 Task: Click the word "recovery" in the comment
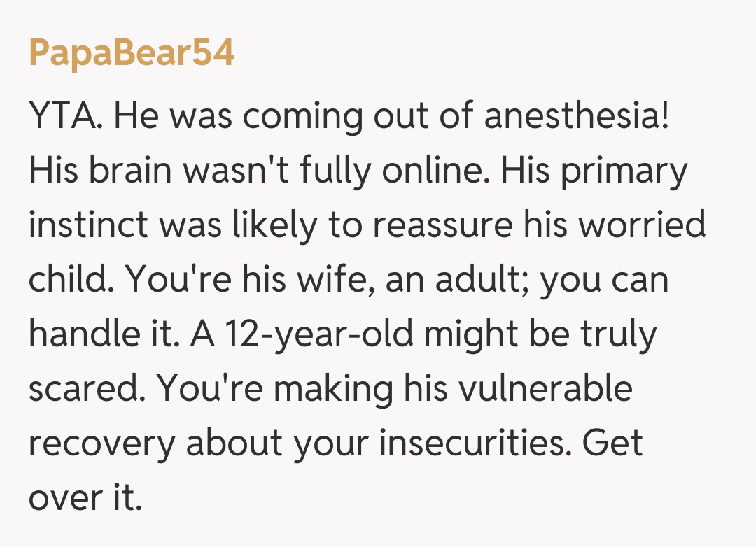(101, 443)
